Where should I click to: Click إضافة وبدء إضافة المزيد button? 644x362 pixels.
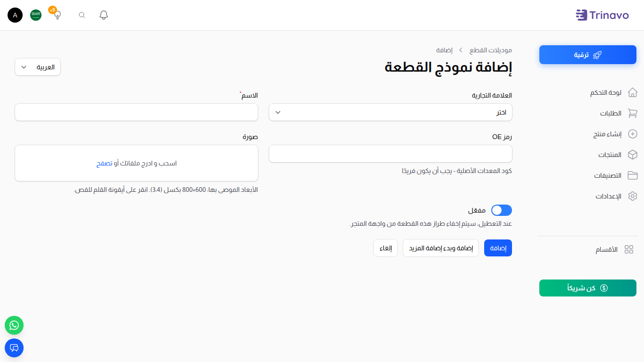(x=441, y=248)
